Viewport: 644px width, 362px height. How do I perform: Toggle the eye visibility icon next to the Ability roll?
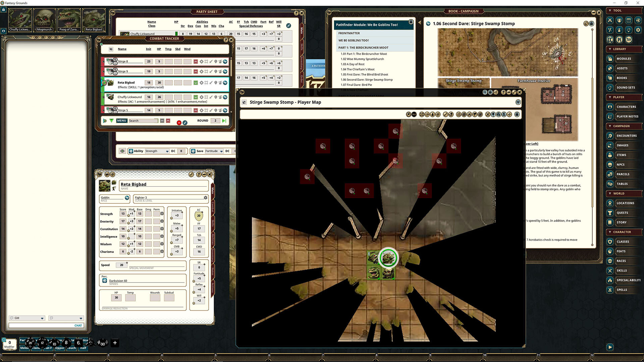pos(122,151)
